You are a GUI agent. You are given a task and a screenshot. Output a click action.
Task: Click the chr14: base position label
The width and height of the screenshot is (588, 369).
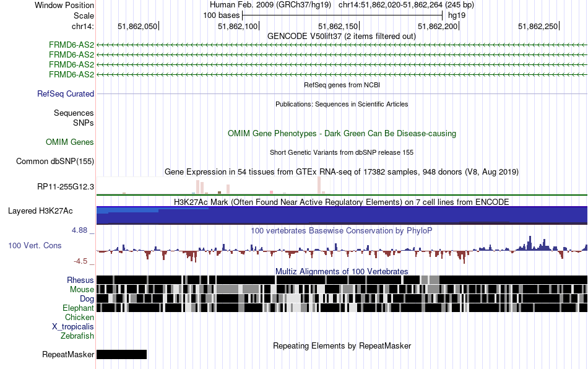coord(82,26)
